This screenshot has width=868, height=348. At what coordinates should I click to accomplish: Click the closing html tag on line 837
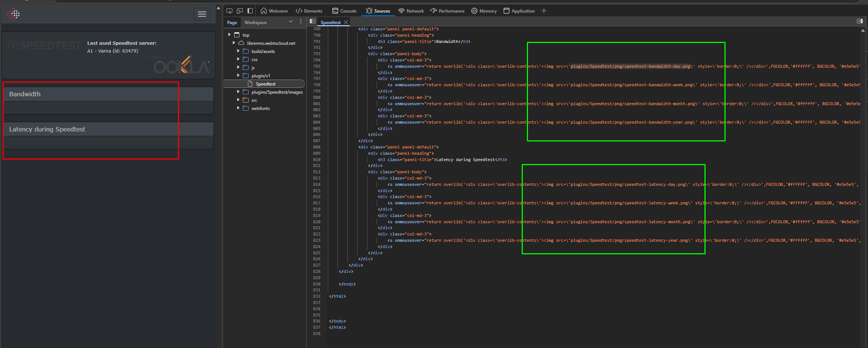[337, 327]
